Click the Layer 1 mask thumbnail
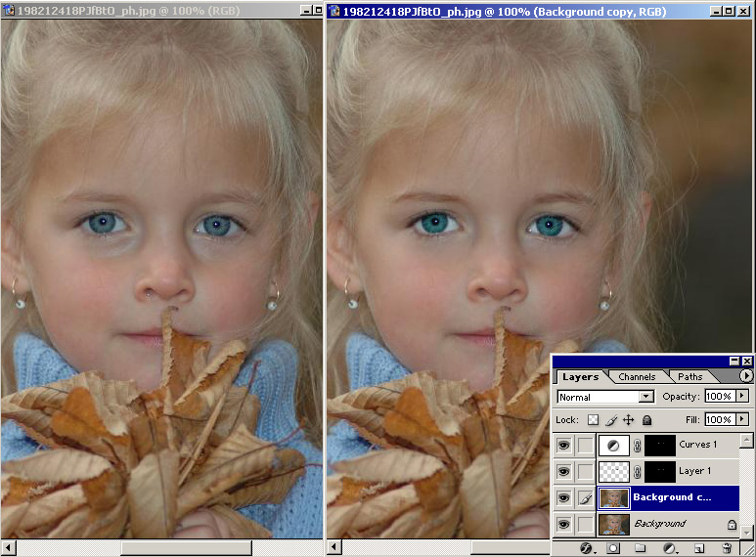Viewport: 756px width, 557px height. (659, 472)
